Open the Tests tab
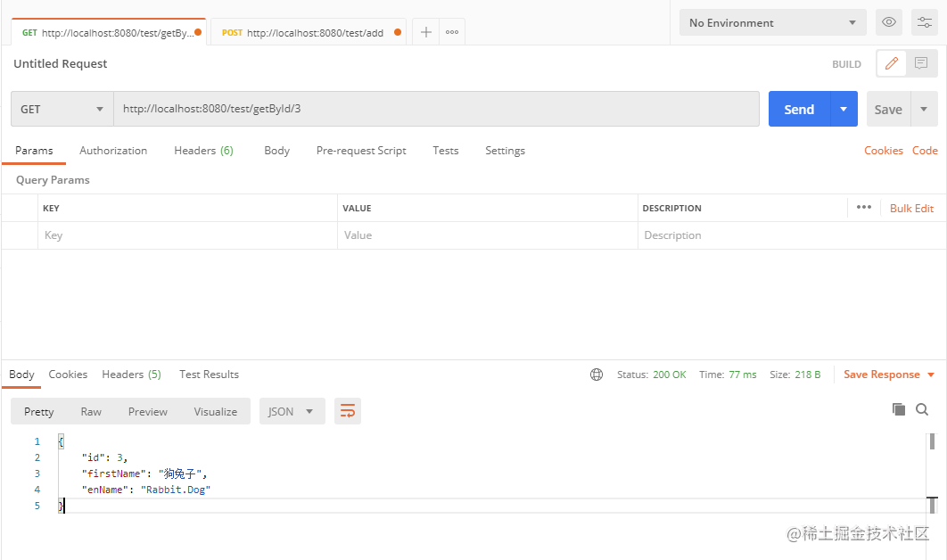The image size is (947, 560). click(445, 151)
